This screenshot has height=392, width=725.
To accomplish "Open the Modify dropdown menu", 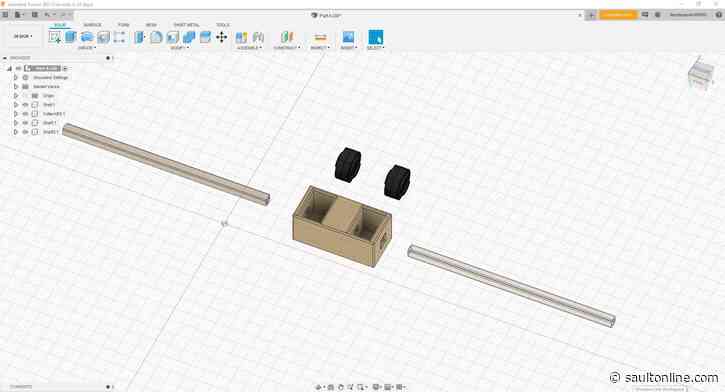I will [x=180, y=48].
